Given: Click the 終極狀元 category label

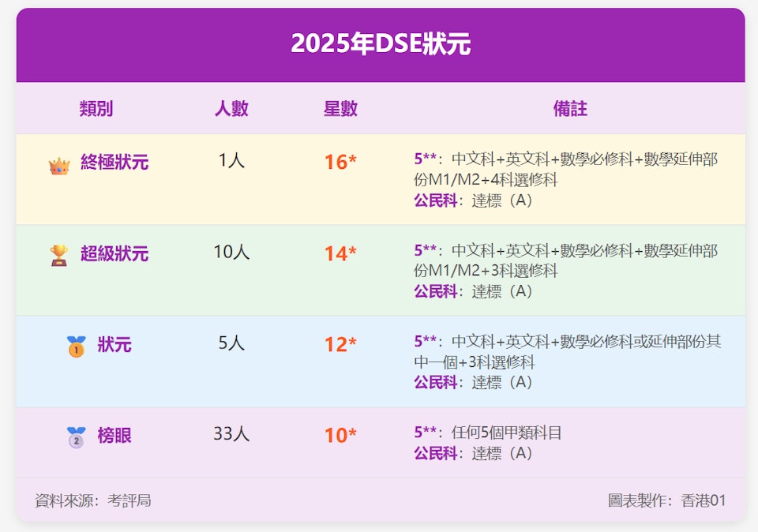Looking at the screenshot, I should (x=114, y=163).
